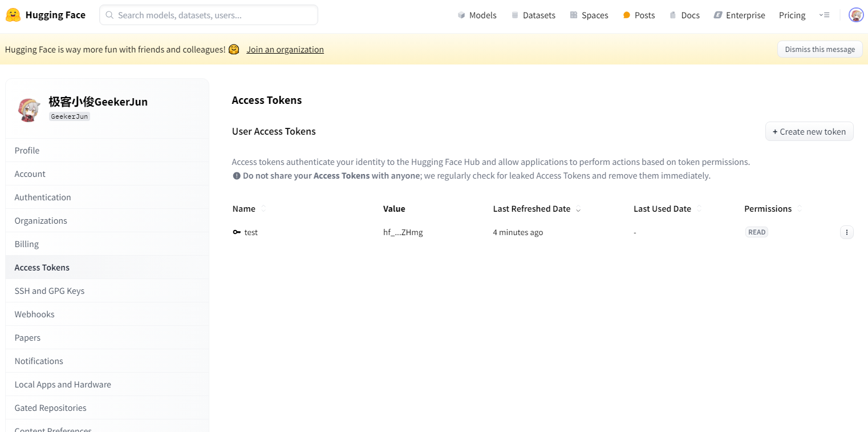Click the Models cube icon
This screenshot has width=868, height=432.
click(461, 15)
